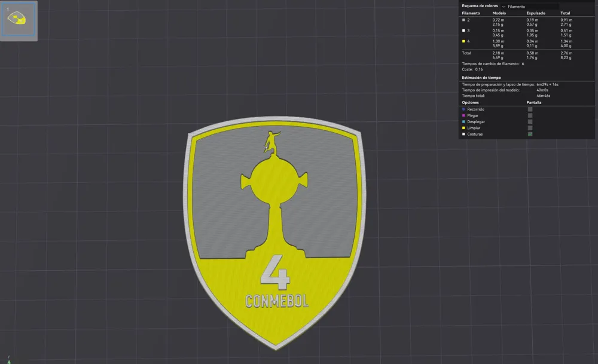This screenshot has height=364, width=598.
Task: Click the 8,23 g total weight value
Action: [566, 57]
